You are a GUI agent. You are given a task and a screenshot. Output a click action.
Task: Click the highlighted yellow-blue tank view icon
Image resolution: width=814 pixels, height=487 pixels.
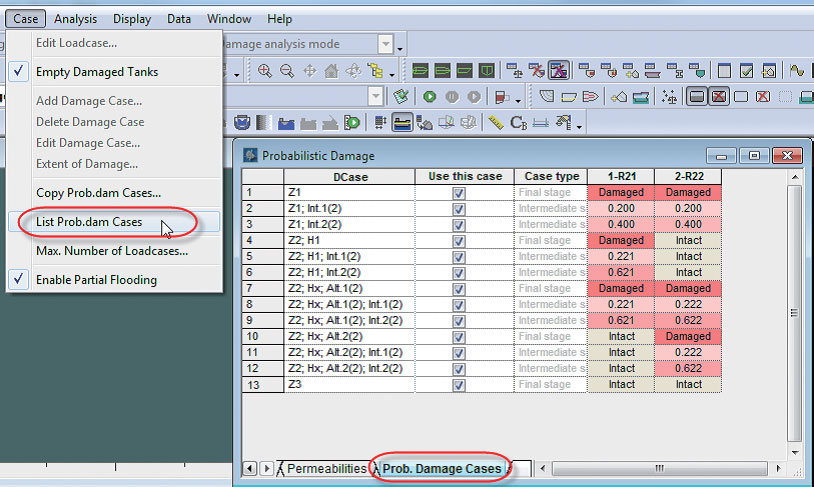[402, 123]
